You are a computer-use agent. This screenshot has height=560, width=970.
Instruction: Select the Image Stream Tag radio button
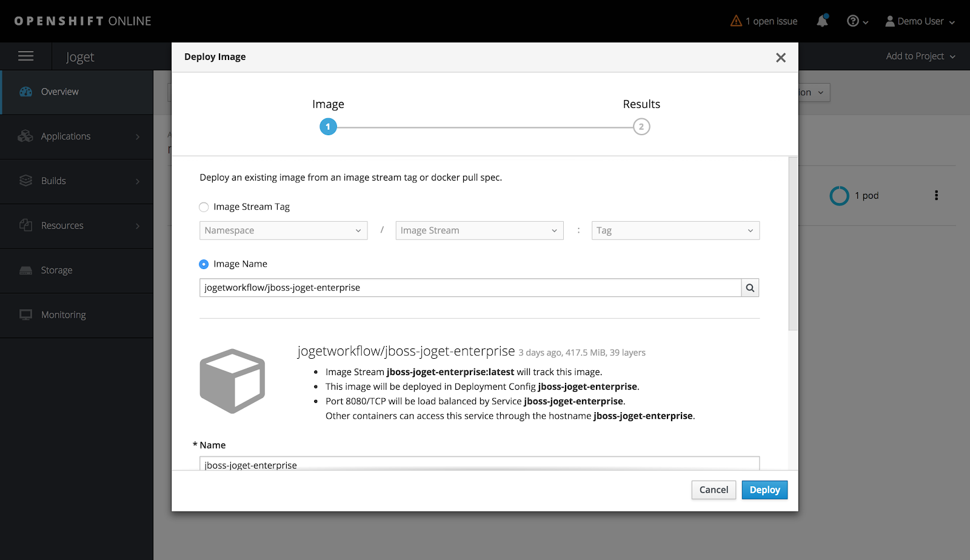204,207
